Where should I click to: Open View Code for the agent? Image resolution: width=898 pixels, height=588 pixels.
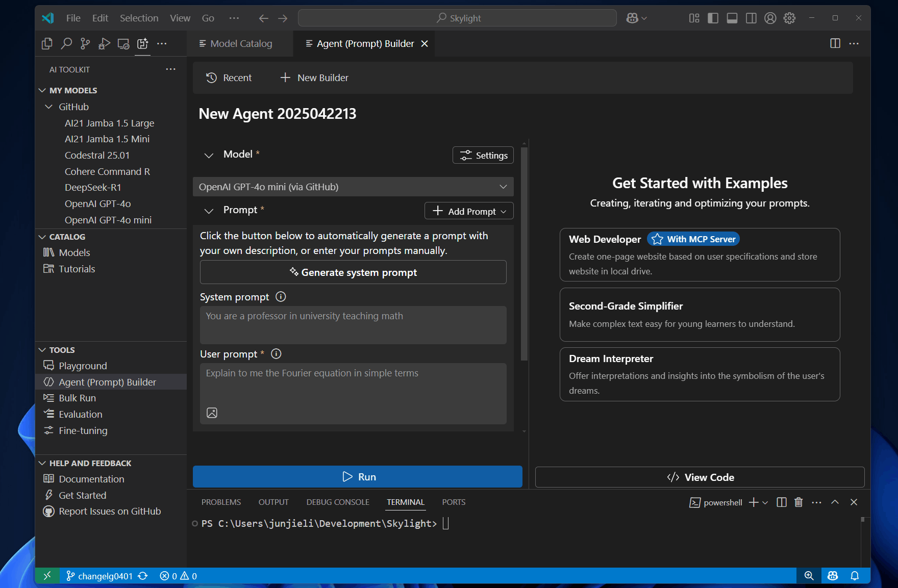pos(700,477)
